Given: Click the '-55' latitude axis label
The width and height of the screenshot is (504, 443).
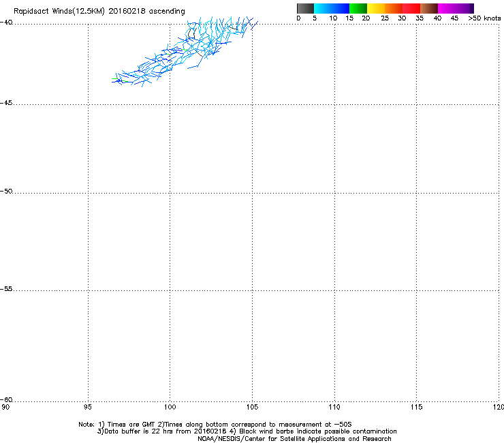Looking at the screenshot, I should point(6,288).
